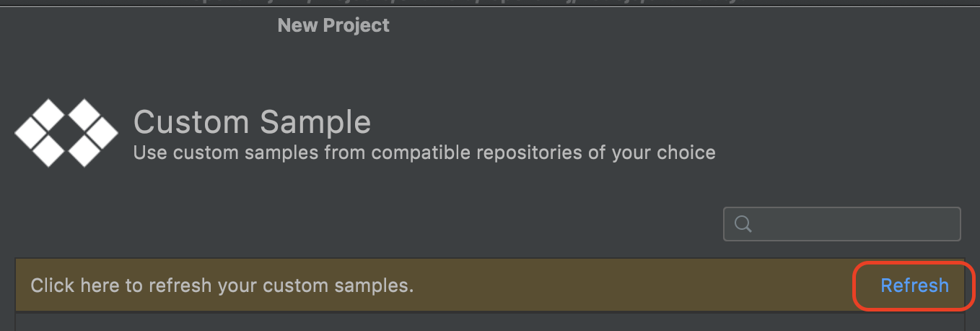The width and height of the screenshot is (980, 331).
Task: Focus the samples search text field
Action: [852, 224]
